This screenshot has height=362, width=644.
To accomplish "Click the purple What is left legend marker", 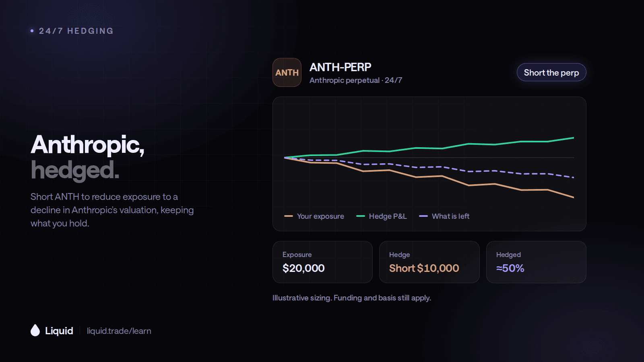I will [x=423, y=216].
